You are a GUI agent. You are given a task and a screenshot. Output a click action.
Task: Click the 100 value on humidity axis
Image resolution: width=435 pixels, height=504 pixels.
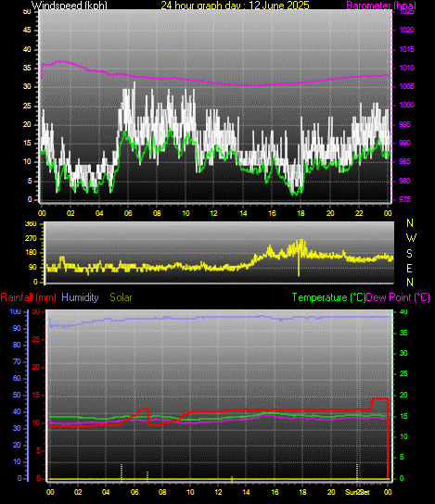[x=15, y=312]
